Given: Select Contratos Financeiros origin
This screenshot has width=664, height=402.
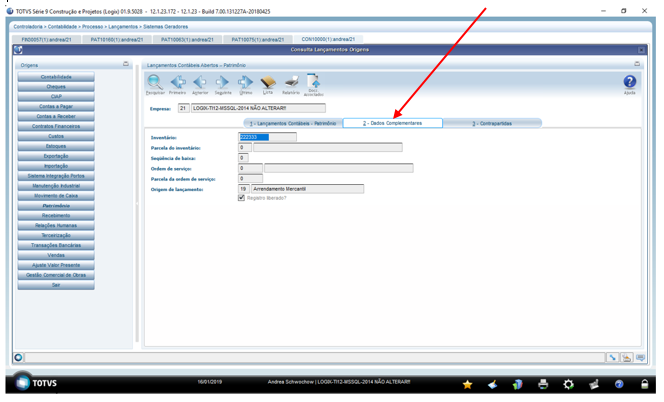Looking at the screenshot, I should click(56, 126).
